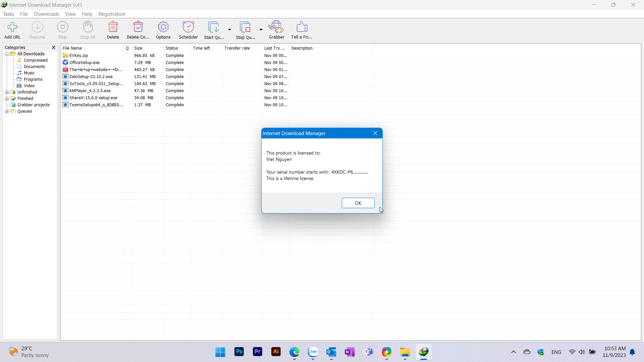
Task: Select the Compressed category
Action: pyautogui.click(x=35, y=60)
